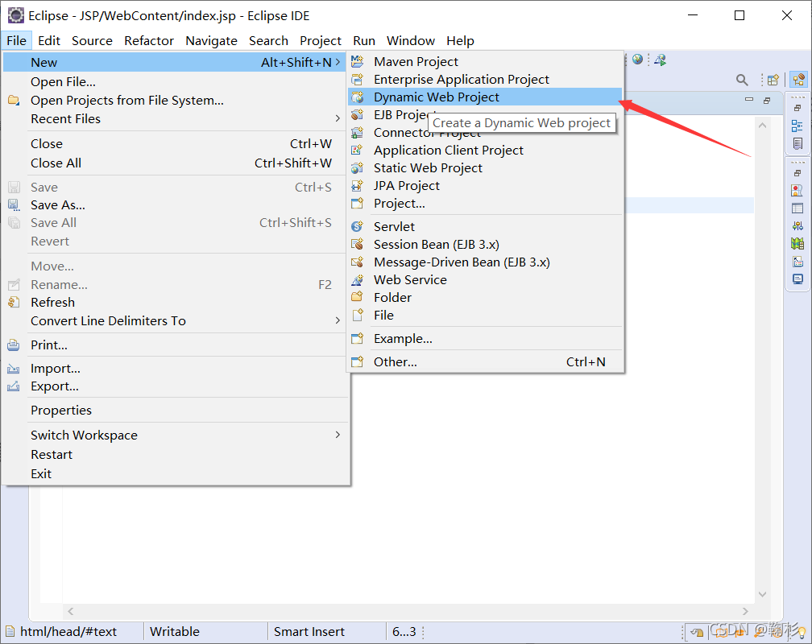Viewport: 812px width, 644px height.
Task: Choose Exit from File menu
Action: tap(175, 473)
